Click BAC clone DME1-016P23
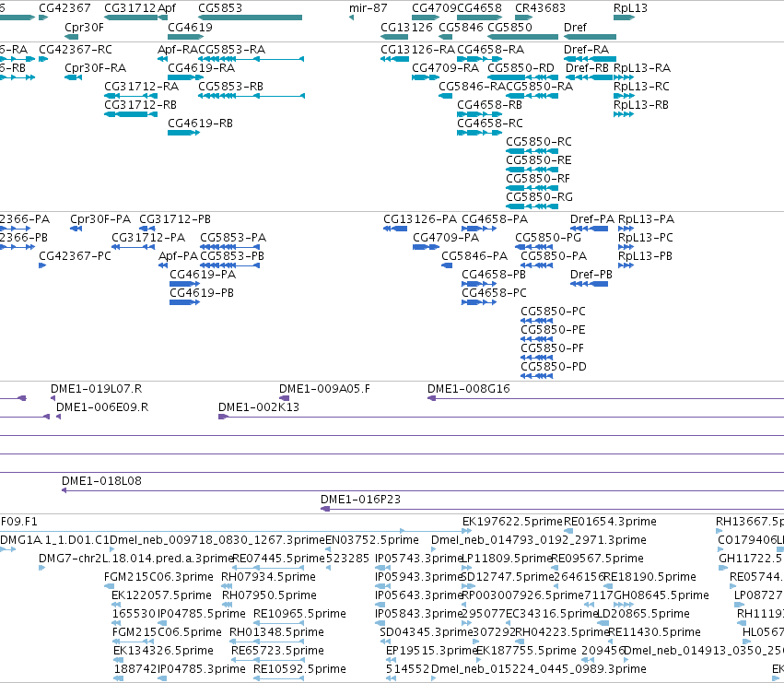This screenshot has width=784, height=683. pyautogui.click(x=360, y=500)
